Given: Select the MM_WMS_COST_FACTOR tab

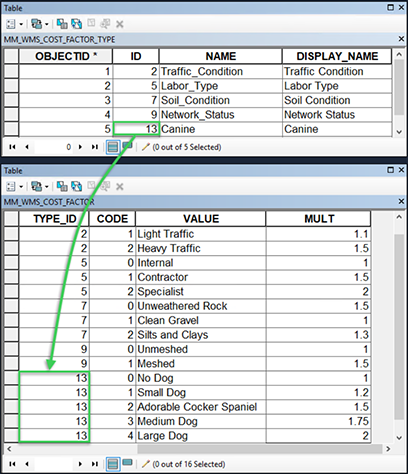Looking at the screenshot, I should 49,202.
